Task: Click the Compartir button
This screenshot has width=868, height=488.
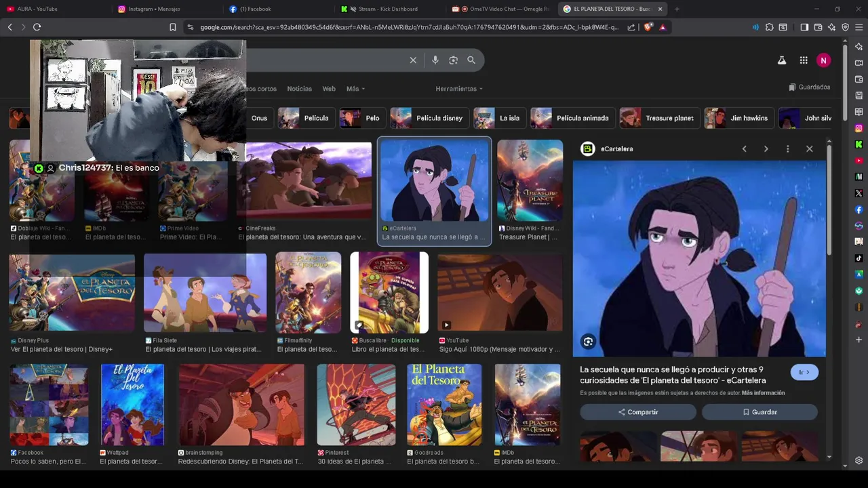Action: pyautogui.click(x=638, y=412)
